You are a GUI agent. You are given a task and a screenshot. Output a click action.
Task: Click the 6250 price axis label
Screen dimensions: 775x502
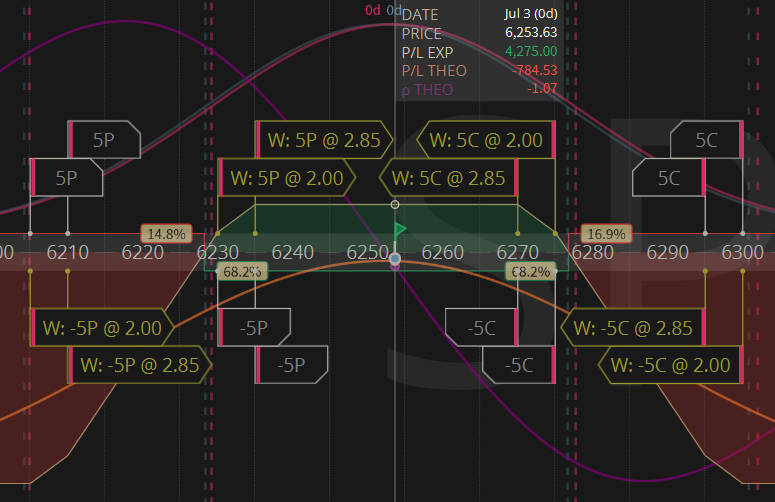367,252
